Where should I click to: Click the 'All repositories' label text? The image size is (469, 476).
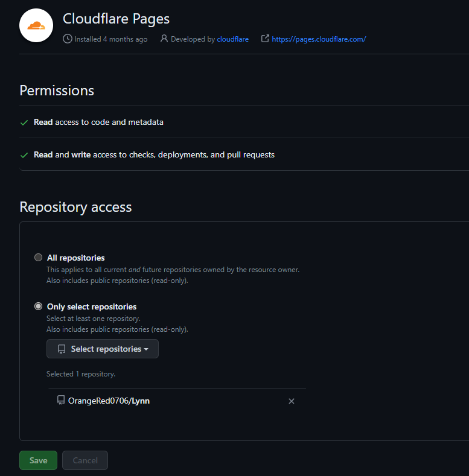click(75, 258)
